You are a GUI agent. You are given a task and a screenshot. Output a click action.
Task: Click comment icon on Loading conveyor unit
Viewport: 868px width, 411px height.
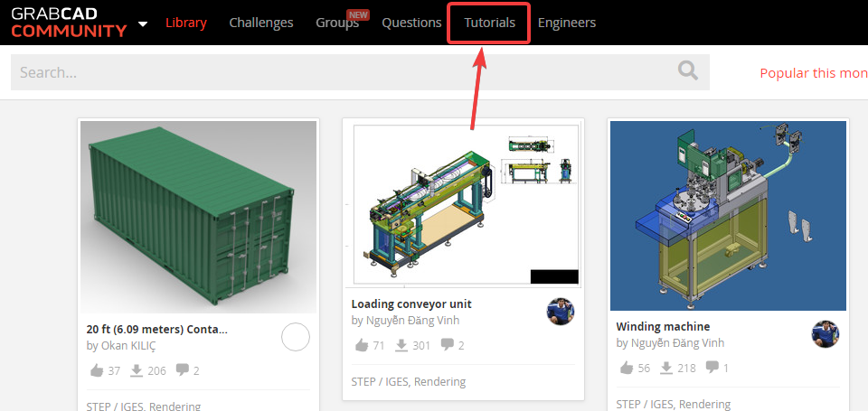click(447, 345)
